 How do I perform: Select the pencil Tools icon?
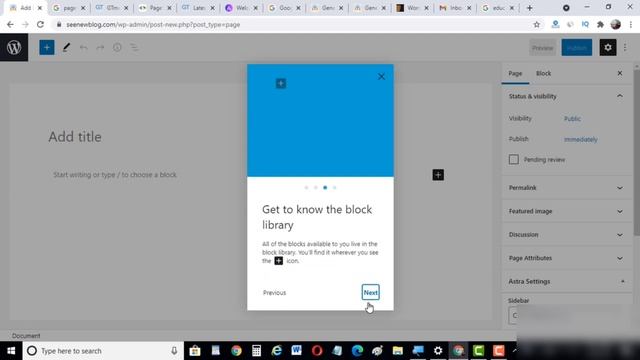point(66,47)
